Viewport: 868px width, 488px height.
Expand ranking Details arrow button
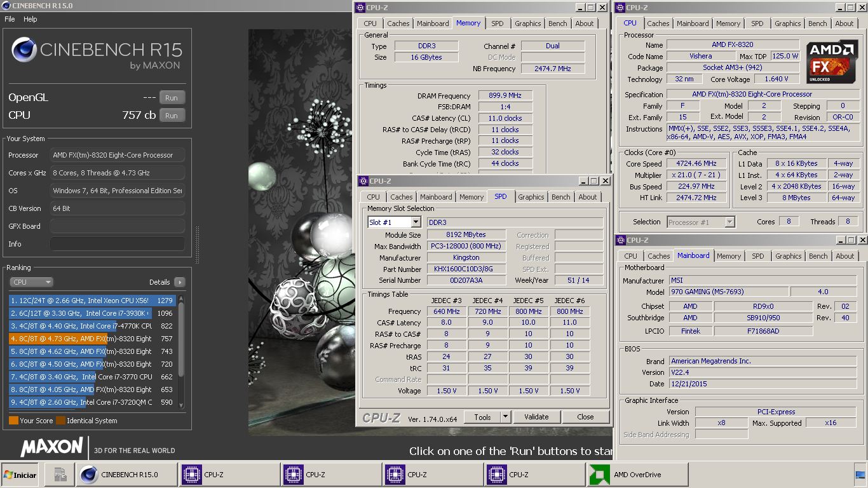coord(179,282)
